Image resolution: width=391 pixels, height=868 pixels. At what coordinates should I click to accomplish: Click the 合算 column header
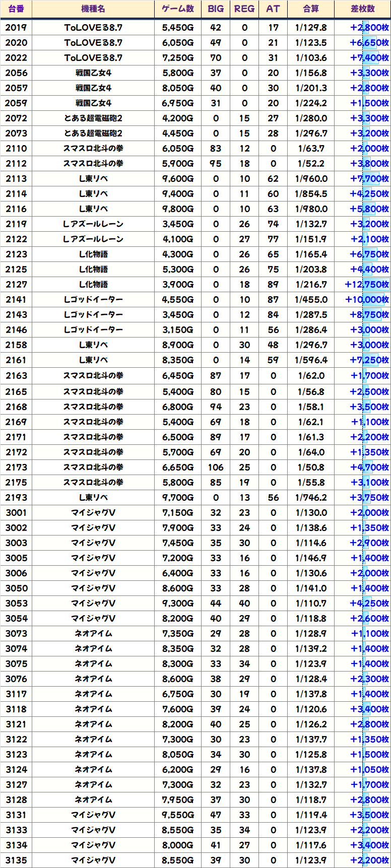(311, 9)
